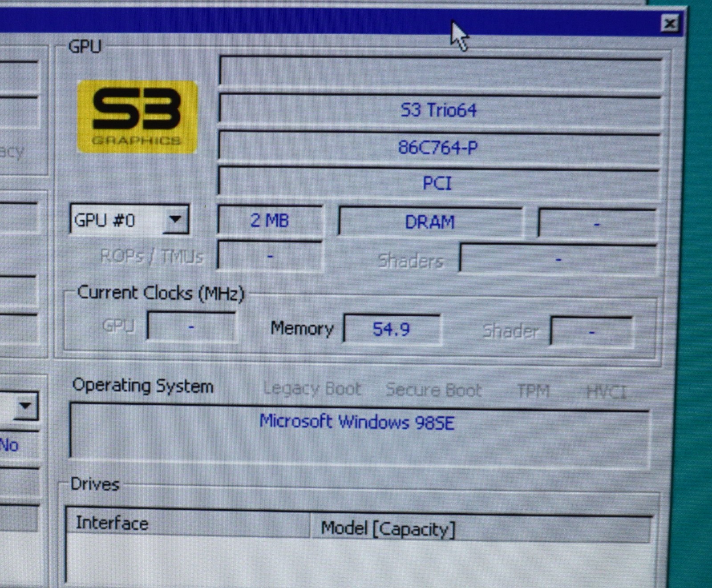Screen dimensions: 712x588
Task: Click the Interface column header
Action: (x=188, y=524)
